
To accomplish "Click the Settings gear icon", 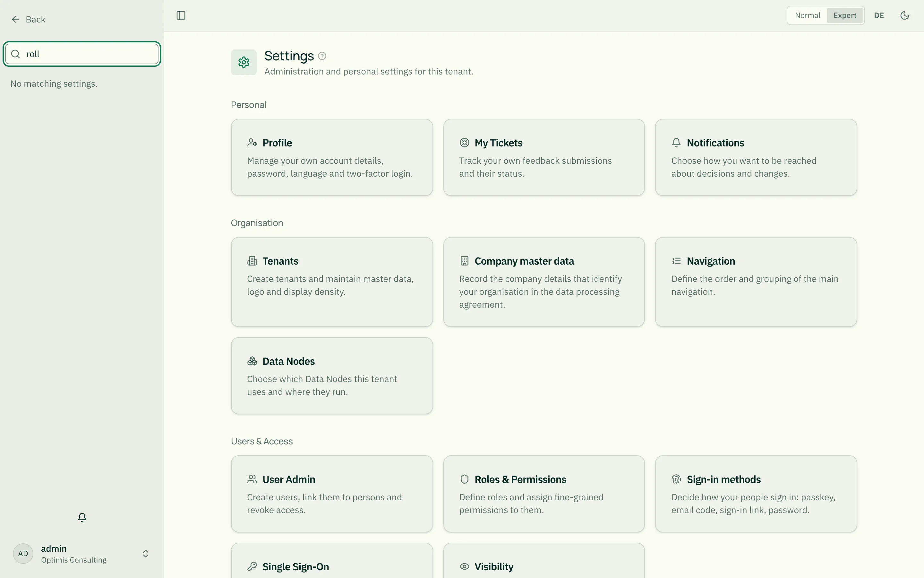I will (244, 62).
